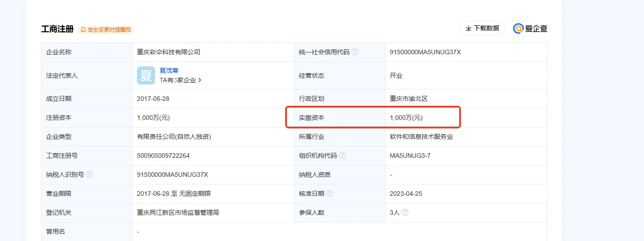Click the 夏 avatar thumbnail
Viewport: 644px width, 241px height.
point(146,76)
